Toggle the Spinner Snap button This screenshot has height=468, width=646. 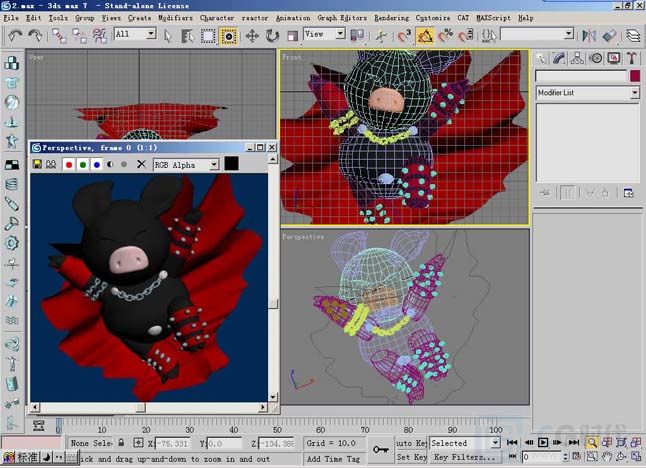[466, 36]
